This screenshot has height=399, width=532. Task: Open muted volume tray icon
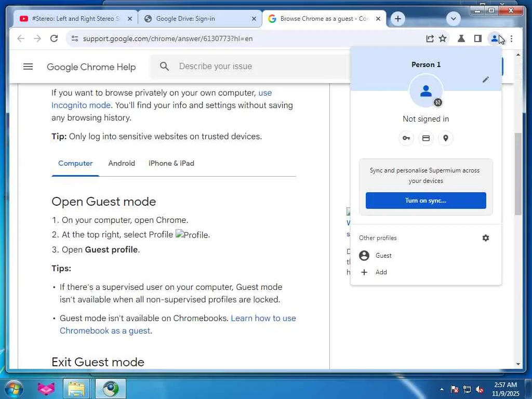[480, 389]
